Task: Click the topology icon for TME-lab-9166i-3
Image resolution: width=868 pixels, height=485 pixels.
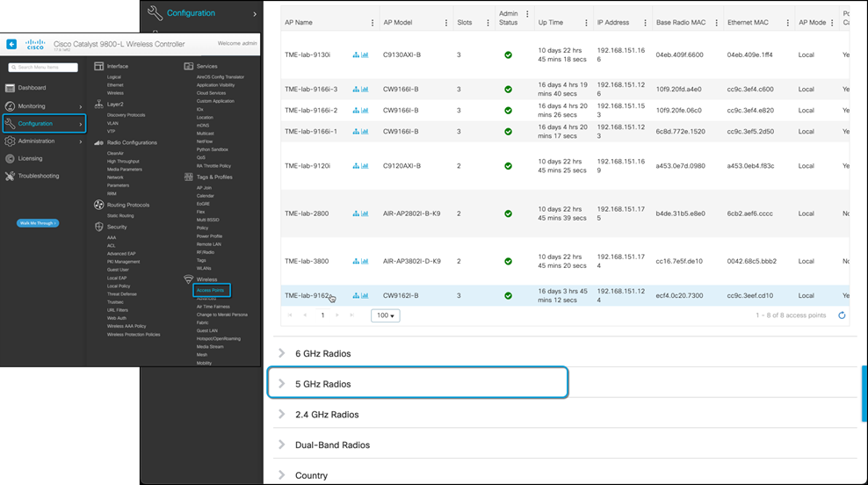Action: click(356, 89)
